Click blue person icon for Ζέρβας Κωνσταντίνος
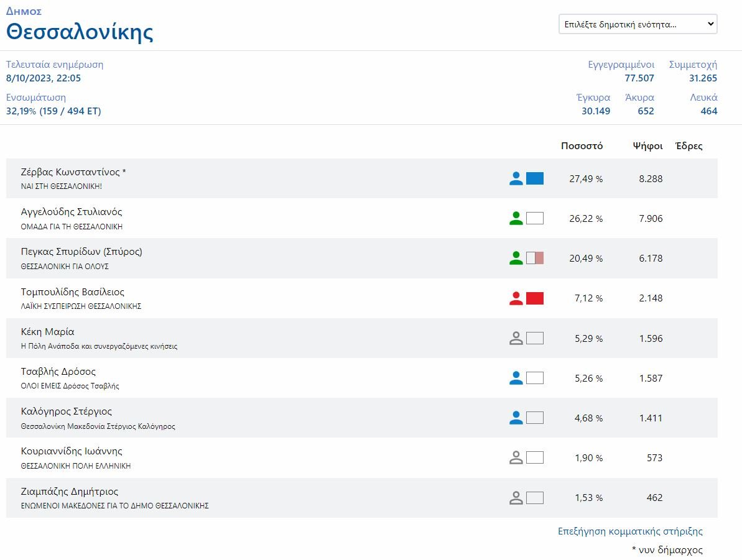 [516, 178]
